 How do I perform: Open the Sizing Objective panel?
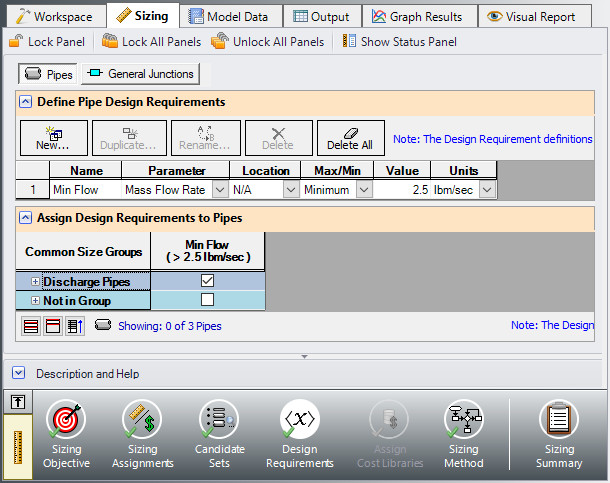(x=66, y=435)
